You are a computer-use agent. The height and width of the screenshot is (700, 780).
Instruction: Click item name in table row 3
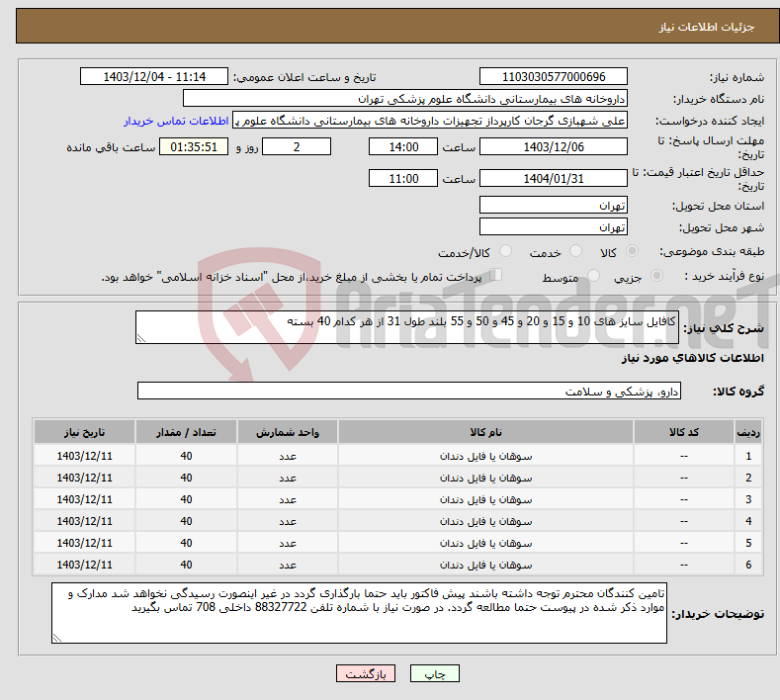coord(485,499)
